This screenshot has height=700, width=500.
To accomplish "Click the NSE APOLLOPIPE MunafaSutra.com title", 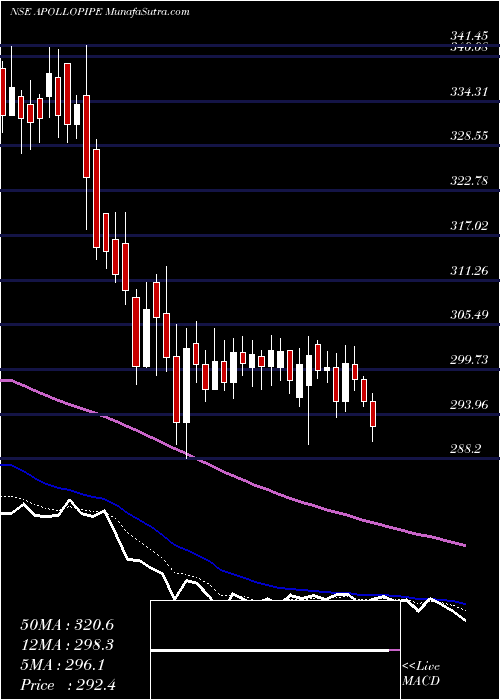I will [x=100, y=12].
